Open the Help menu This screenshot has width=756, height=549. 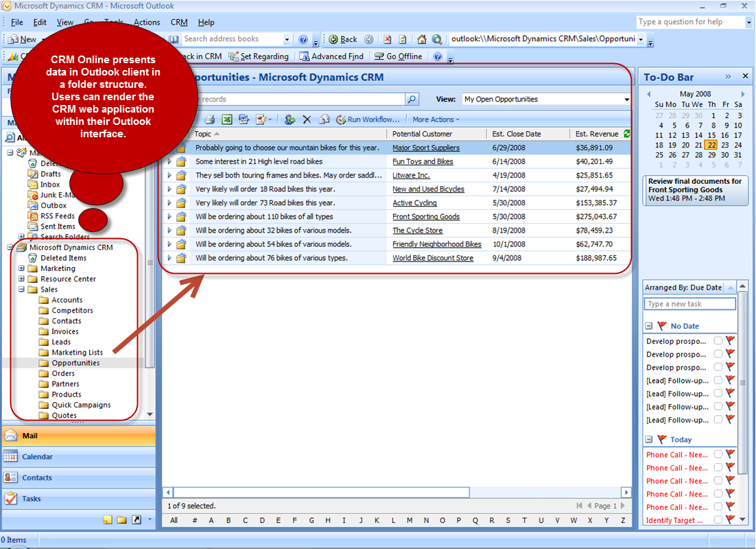click(x=206, y=22)
